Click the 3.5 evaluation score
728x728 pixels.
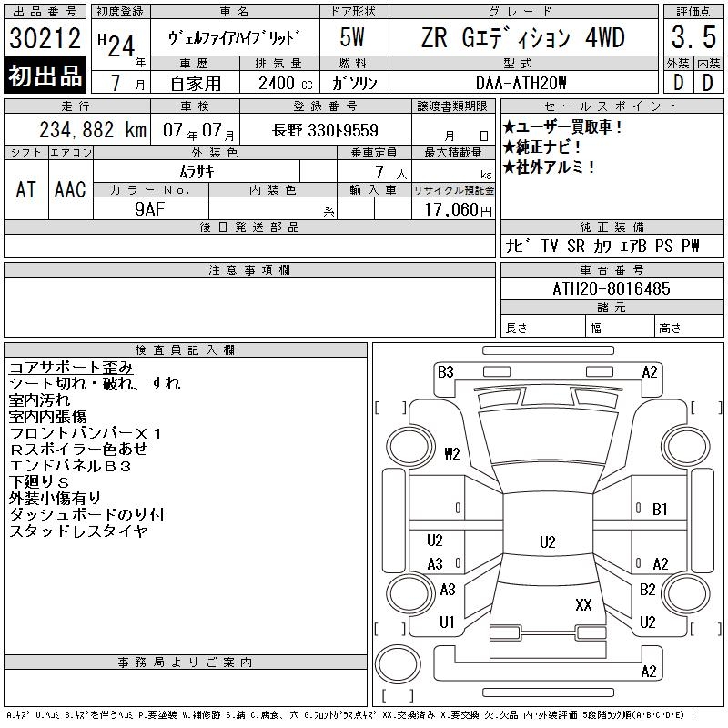pyautogui.click(x=693, y=39)
